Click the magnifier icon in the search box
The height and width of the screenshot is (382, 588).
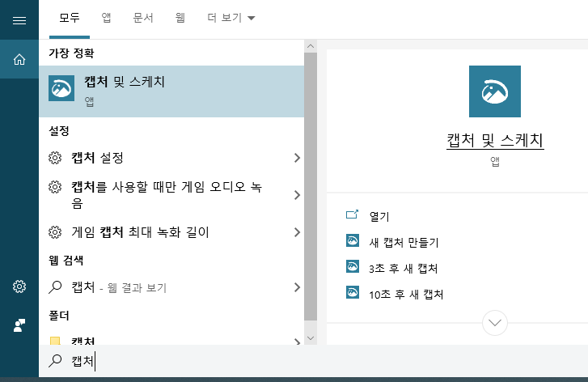[55, 361]
